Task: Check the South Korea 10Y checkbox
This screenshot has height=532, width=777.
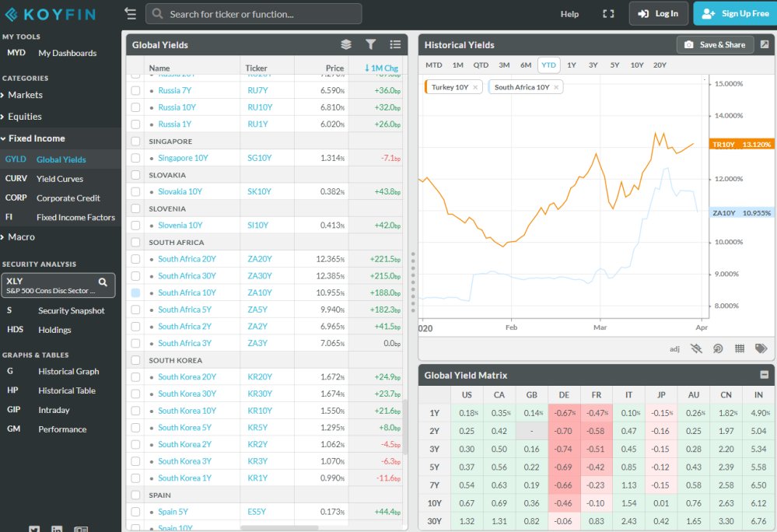Action: click(135, 411)
